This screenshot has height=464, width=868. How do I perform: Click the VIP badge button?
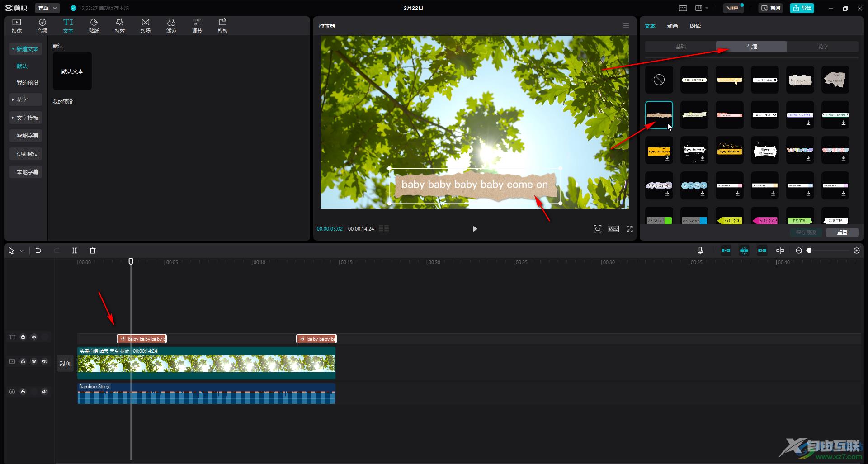733,8
